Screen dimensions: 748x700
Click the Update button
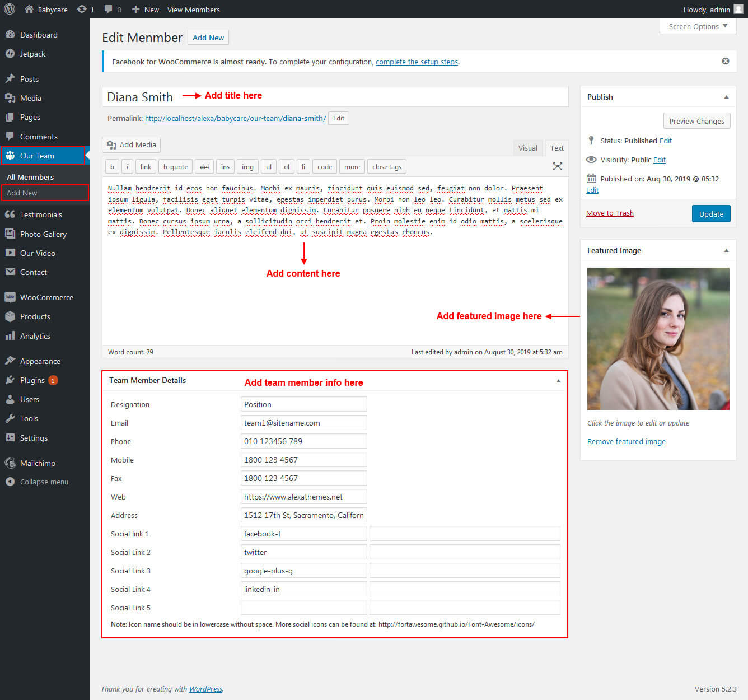(711, 214)
